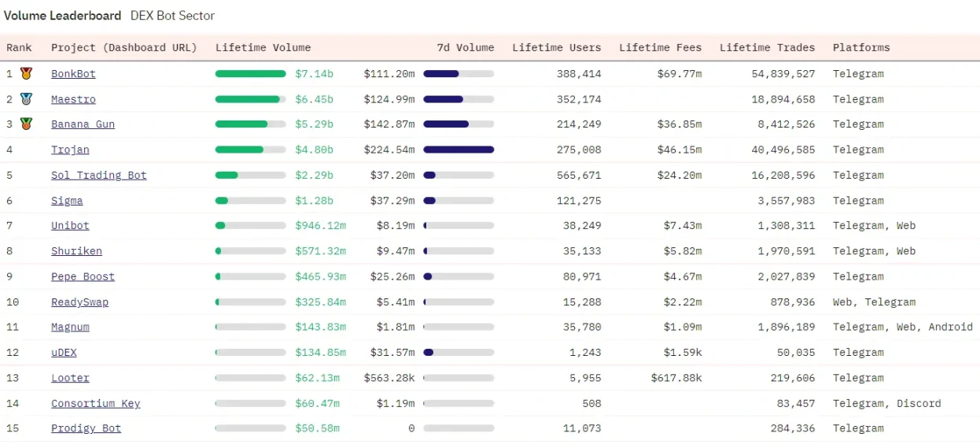Select the uDEX project link

click(64, 353)
